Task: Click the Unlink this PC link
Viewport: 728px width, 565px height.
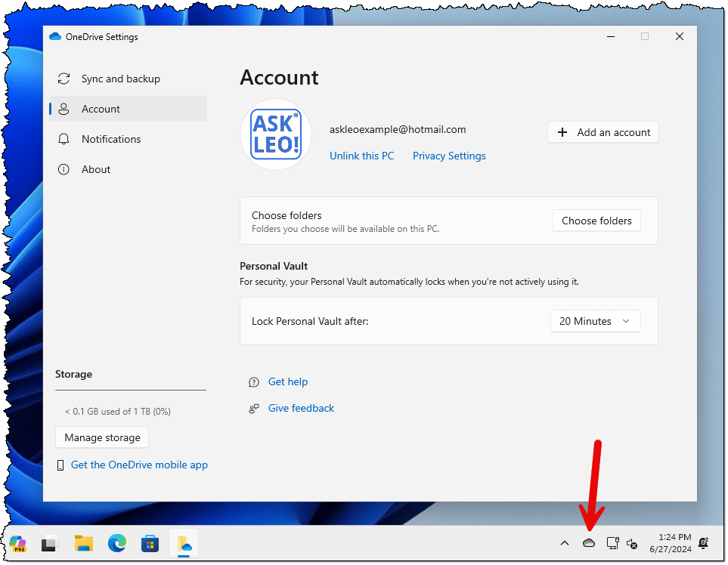Action: [361, 156]
